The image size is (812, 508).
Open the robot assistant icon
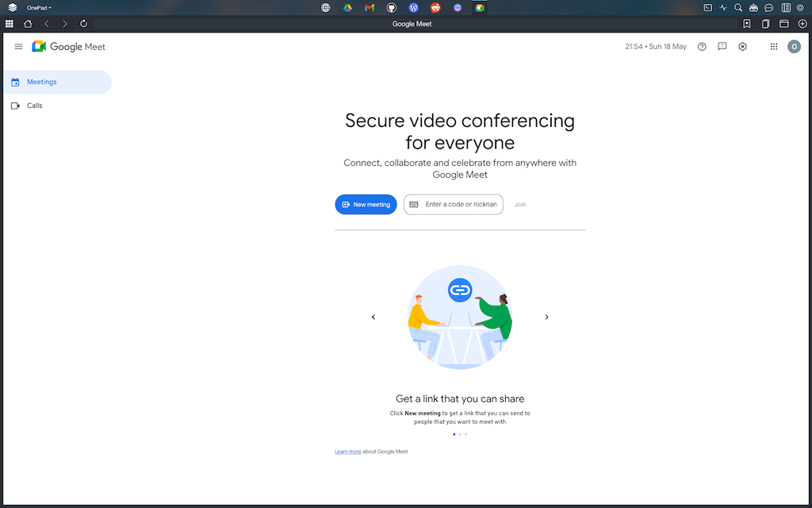753,8
